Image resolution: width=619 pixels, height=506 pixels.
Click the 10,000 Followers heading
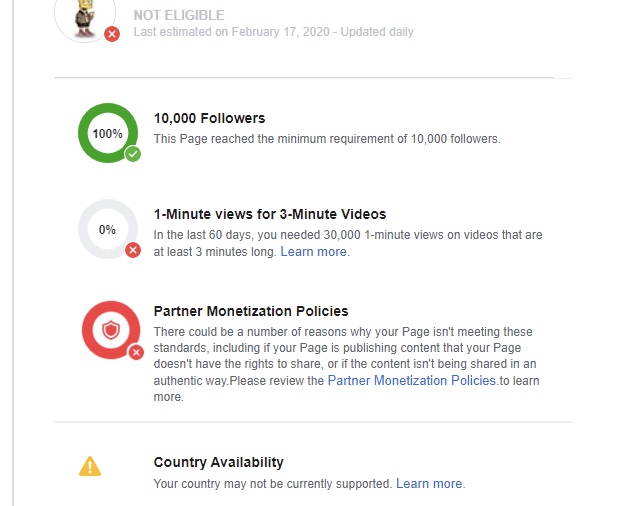click(x=209, y=118)
